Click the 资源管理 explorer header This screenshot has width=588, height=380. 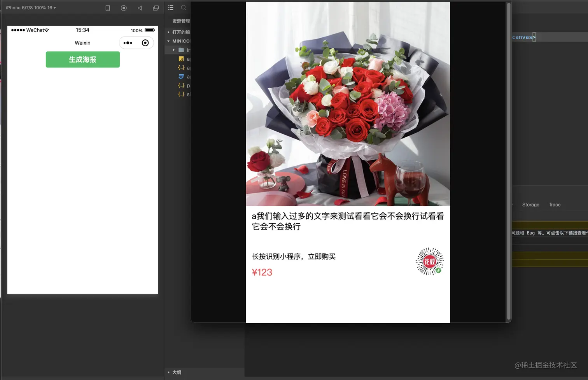[x=181, y=21]
